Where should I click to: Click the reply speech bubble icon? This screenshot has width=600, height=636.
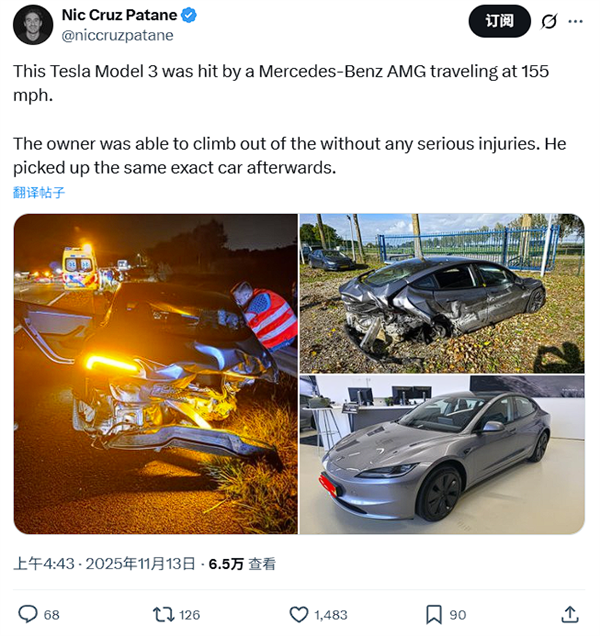click(28, 614)
